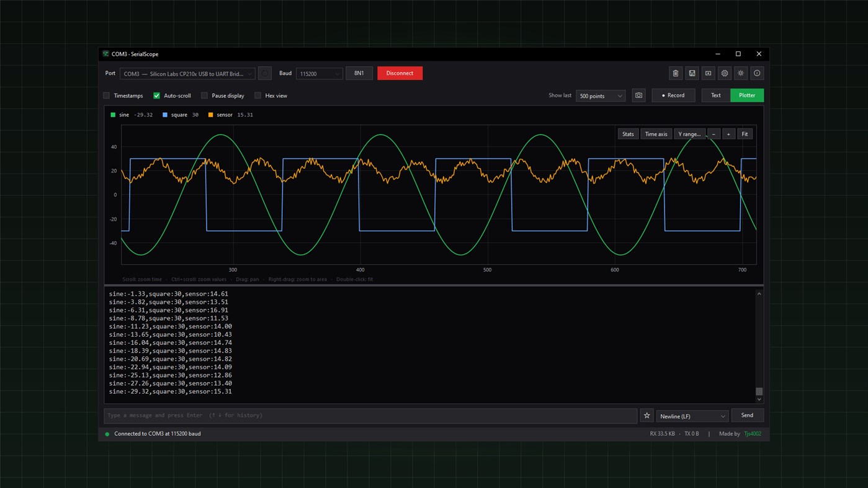
Task: Click the 8N1 frame format button
Action: [x=359, y=73]
